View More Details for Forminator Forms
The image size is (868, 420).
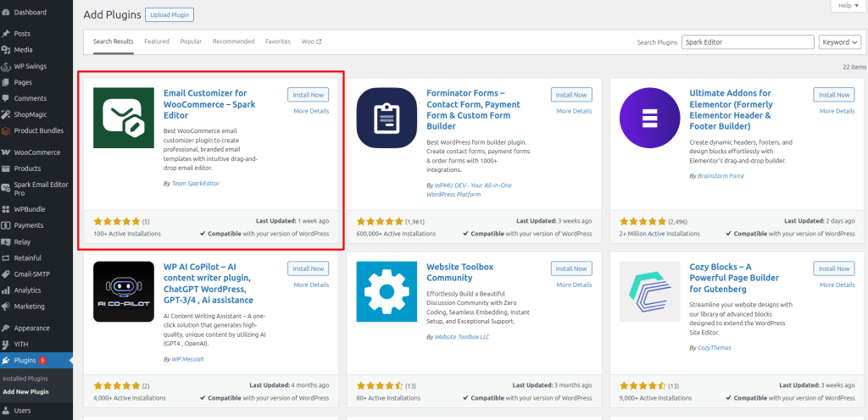pyautogui.click(x=574, y=111)
